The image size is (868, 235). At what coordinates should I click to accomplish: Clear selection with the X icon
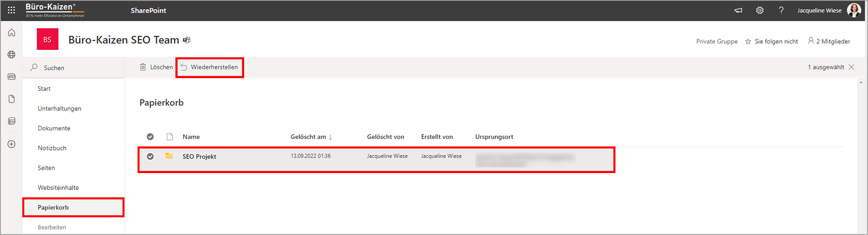point(851,67)
